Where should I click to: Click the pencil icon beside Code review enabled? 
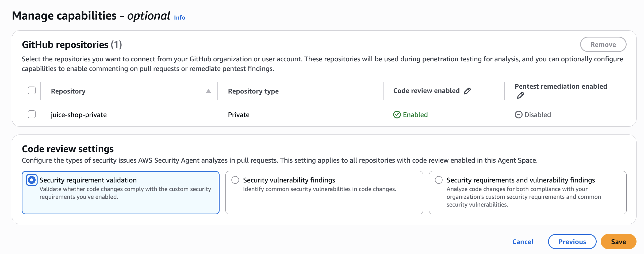[467, 91]
